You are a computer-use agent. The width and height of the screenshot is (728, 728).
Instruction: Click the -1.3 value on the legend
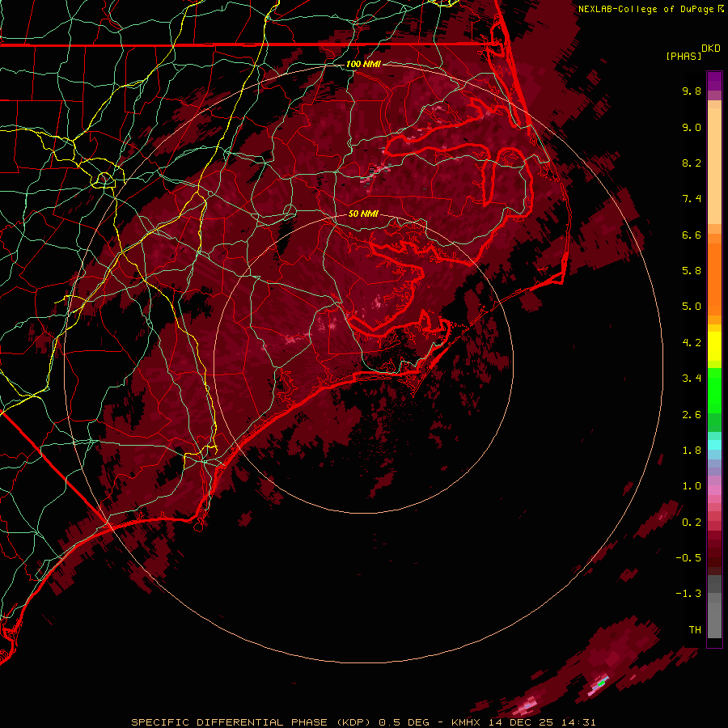688,594
